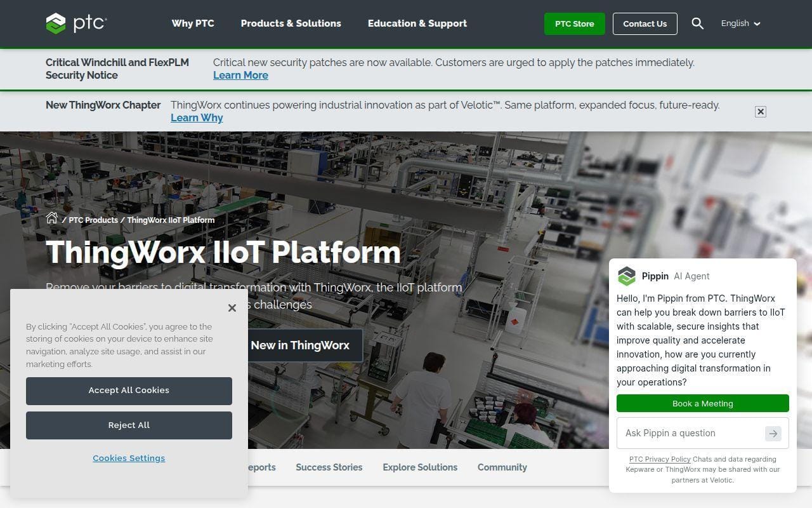Open the search magnifier icon
This screenshot has width=812, height=508.
coord(697,23)
